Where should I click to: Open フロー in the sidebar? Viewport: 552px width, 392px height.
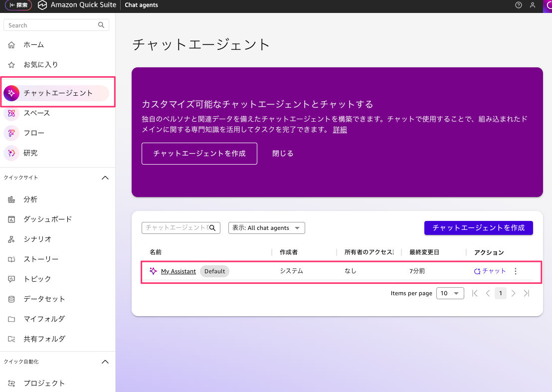[33, 133]
